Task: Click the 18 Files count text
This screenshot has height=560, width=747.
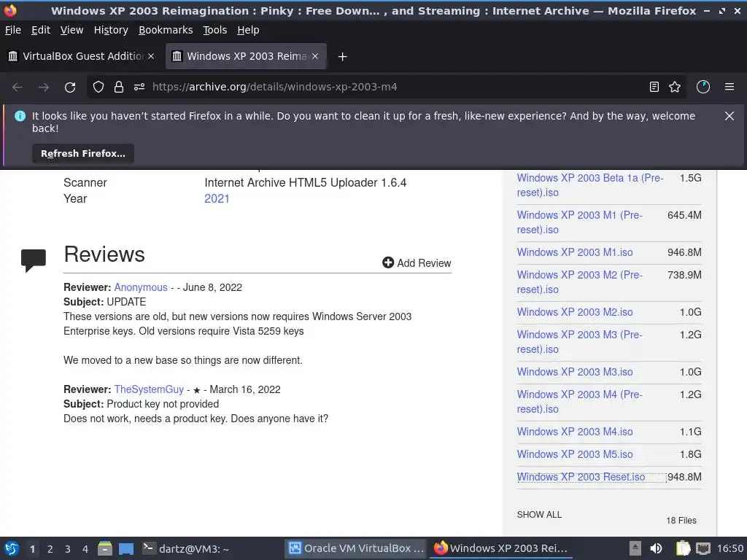Action: pyautogui.click(x=681, y=521)
